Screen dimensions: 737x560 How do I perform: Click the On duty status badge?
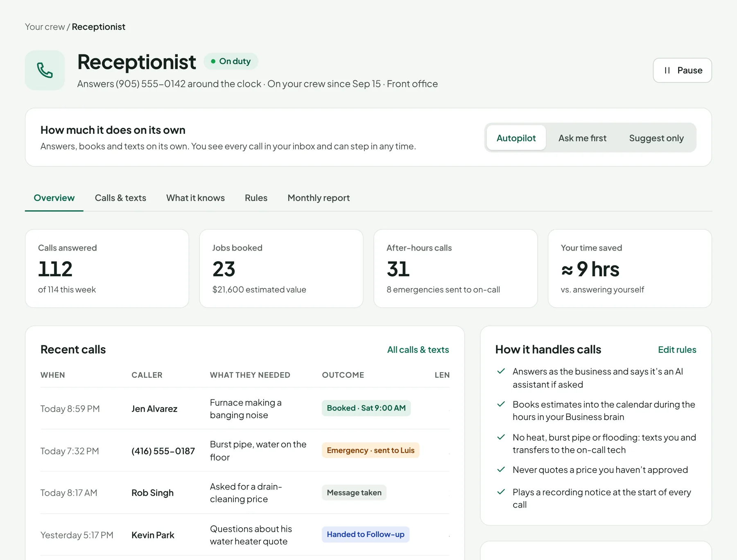[x=231, y=61]
